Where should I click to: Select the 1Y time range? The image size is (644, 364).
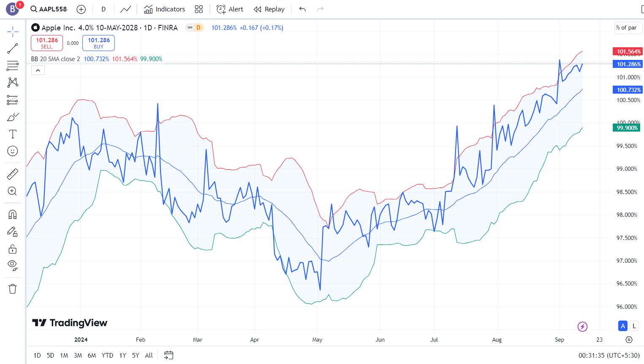(123, 356)
